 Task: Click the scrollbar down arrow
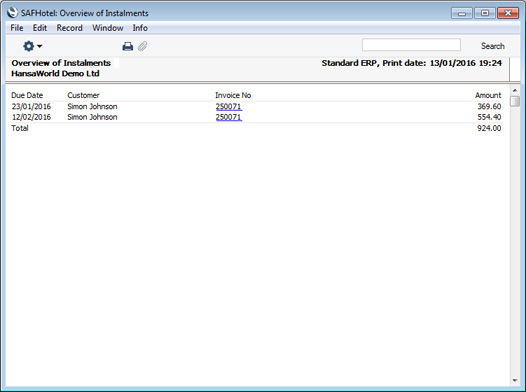(515, 380)
